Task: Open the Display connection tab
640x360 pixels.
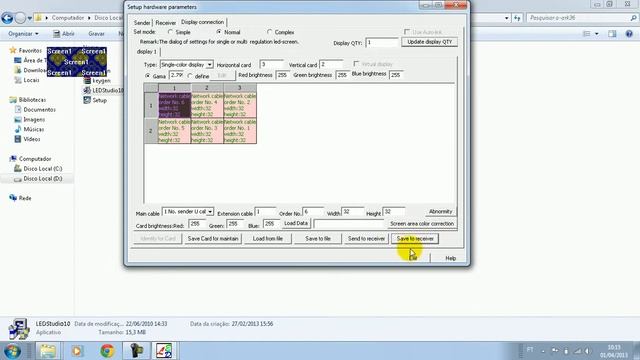Action: pos(202,22)
